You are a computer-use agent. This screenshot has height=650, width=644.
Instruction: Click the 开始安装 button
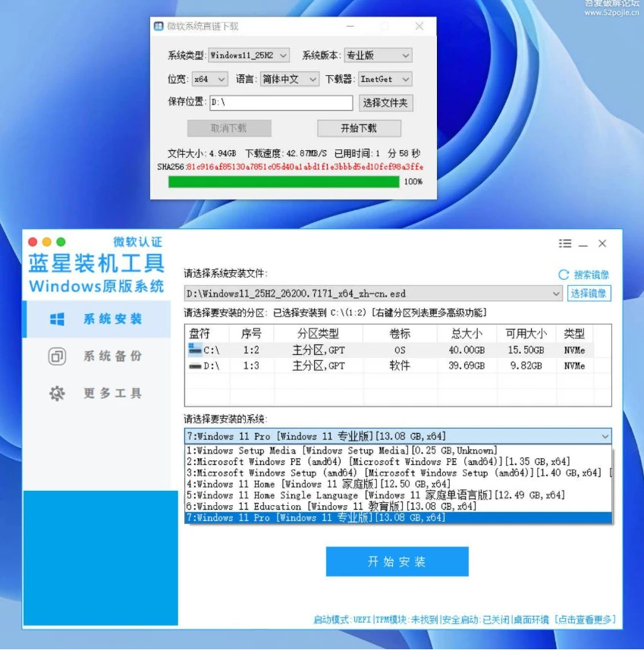click(397, 562)
